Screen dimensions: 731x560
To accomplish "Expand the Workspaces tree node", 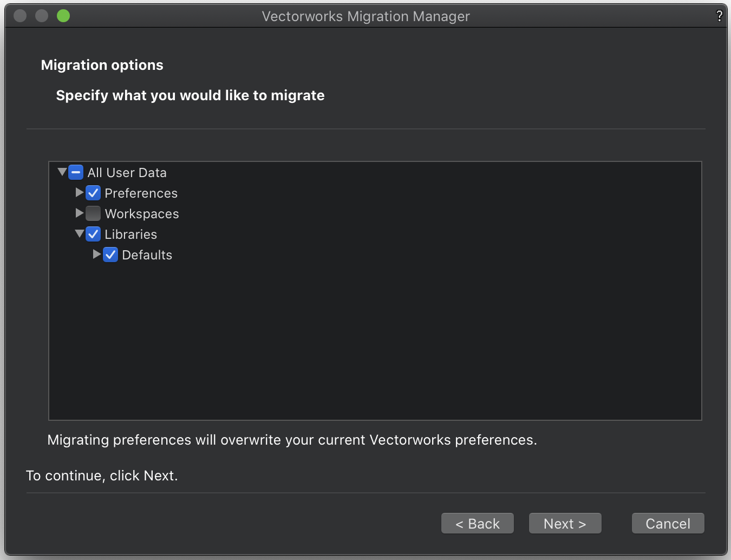I will (80, 213).
